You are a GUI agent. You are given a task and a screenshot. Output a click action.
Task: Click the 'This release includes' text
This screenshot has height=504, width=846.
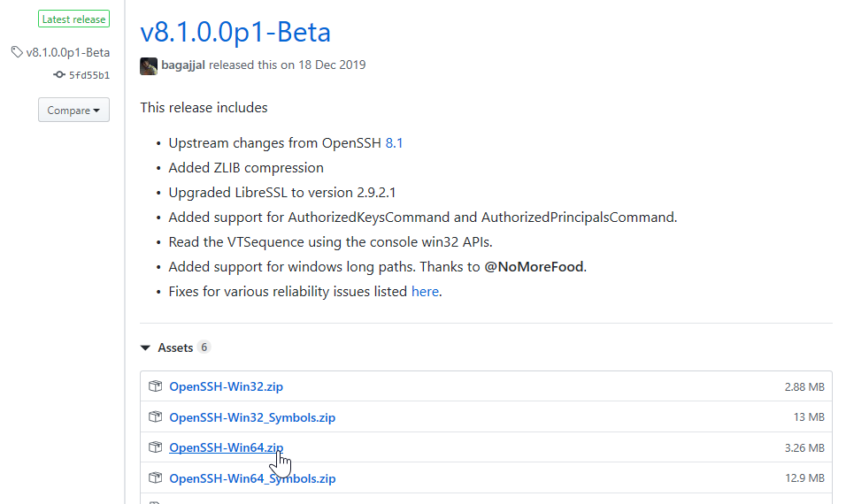click(204, 107)
